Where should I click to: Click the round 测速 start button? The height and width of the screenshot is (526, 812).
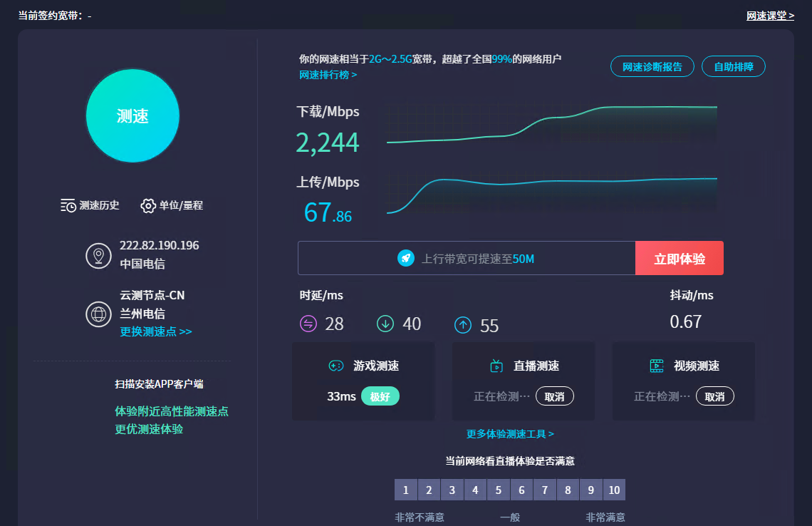132,116
